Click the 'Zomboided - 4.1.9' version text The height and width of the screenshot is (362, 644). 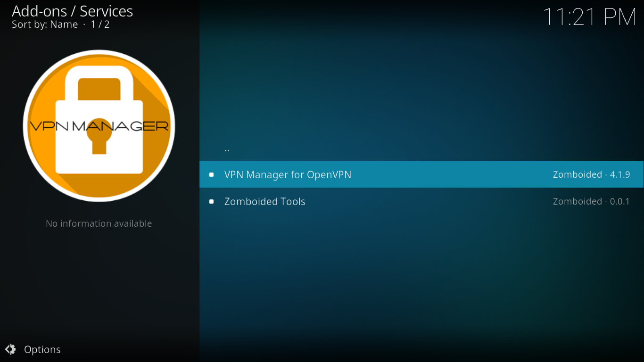pos(591,174)
